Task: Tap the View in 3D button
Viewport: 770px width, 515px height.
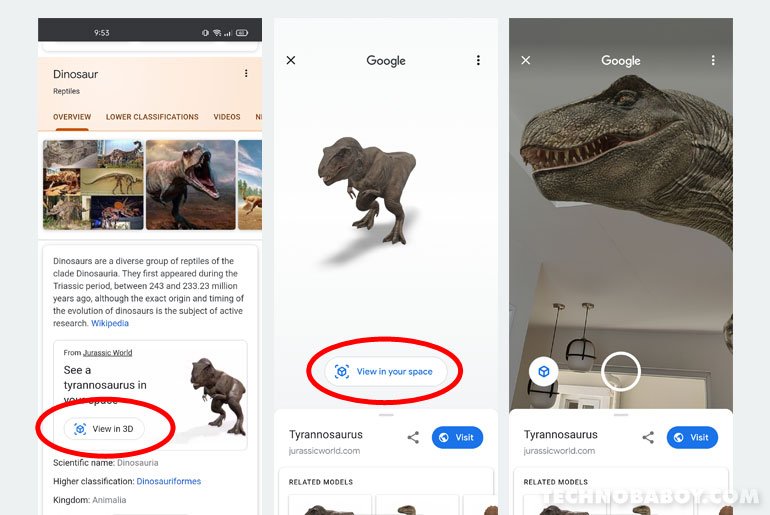Action: coord(104,429)
